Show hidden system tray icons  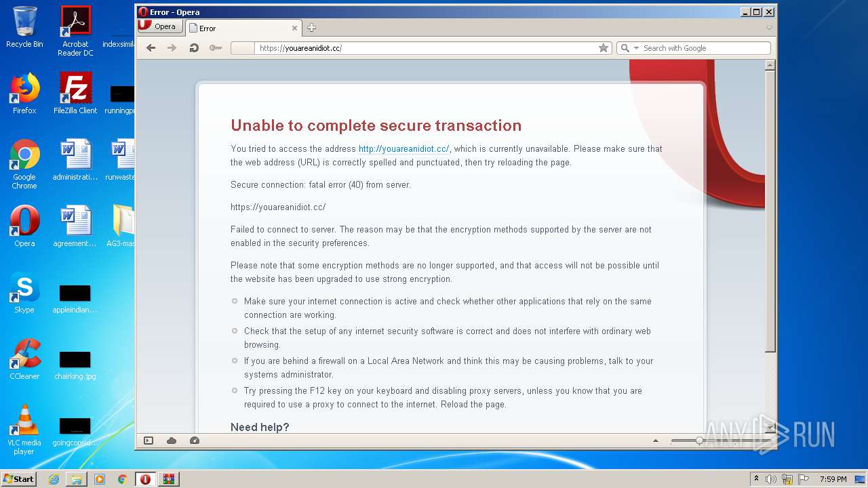click(x=756, y=479)
